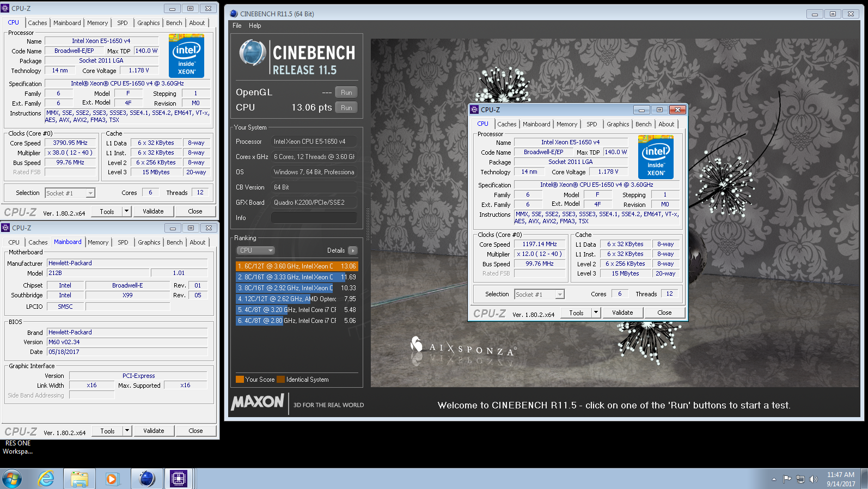Image resolution: width=868 pixels, height=489 pixels.
Task: Open Windows Media Player taskbar icon
Action: click(x=112, y=479)
